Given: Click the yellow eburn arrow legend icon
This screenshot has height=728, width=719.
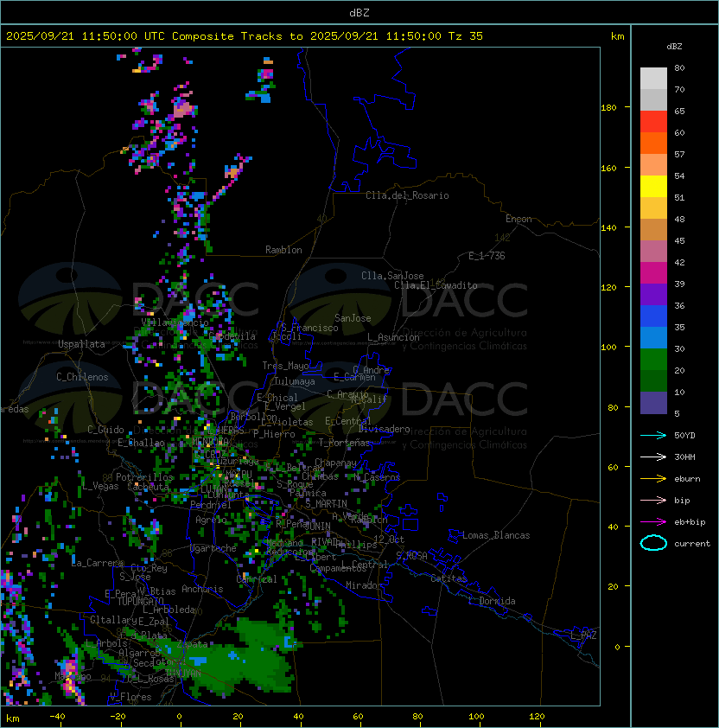Looking at the screenshot, I should tap(653, 479).
